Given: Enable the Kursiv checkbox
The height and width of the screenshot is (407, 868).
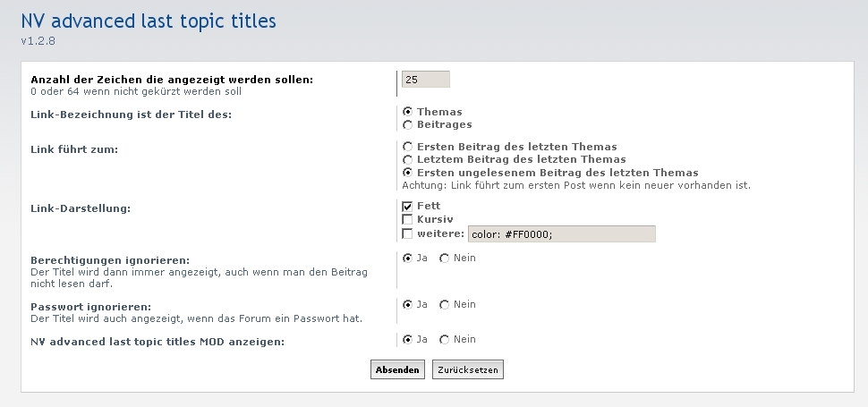Looking at the screenshot, I should pyautogui.click(x=407, y=219).
